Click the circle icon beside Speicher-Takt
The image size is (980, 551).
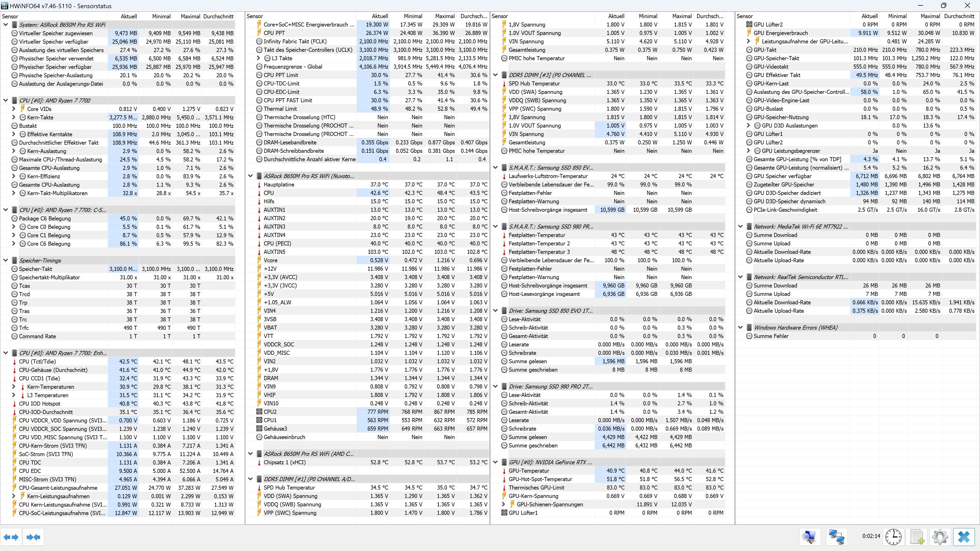pyautogui.click(x=15, y=269)
